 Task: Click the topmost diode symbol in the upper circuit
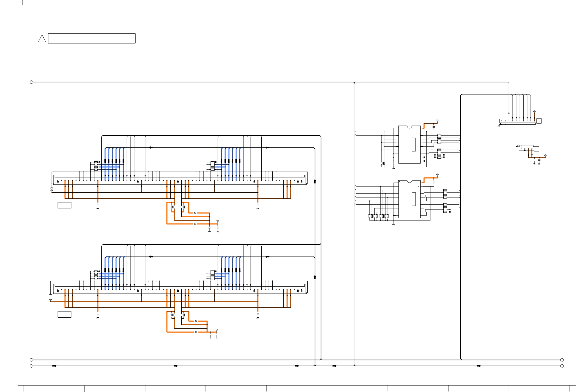pyautogui.click(x=195, y=213)
